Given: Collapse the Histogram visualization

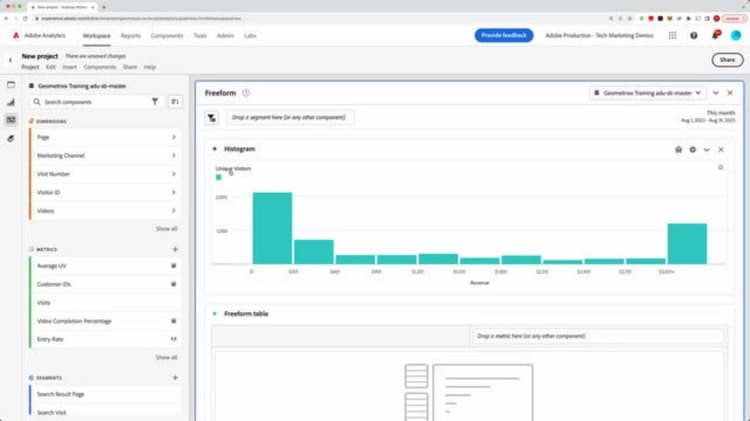Looking at the screenshot, I should [x=706, y=150].
